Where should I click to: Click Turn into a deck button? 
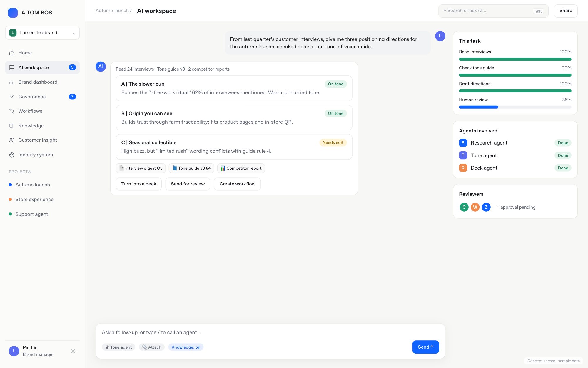(138, 184)
